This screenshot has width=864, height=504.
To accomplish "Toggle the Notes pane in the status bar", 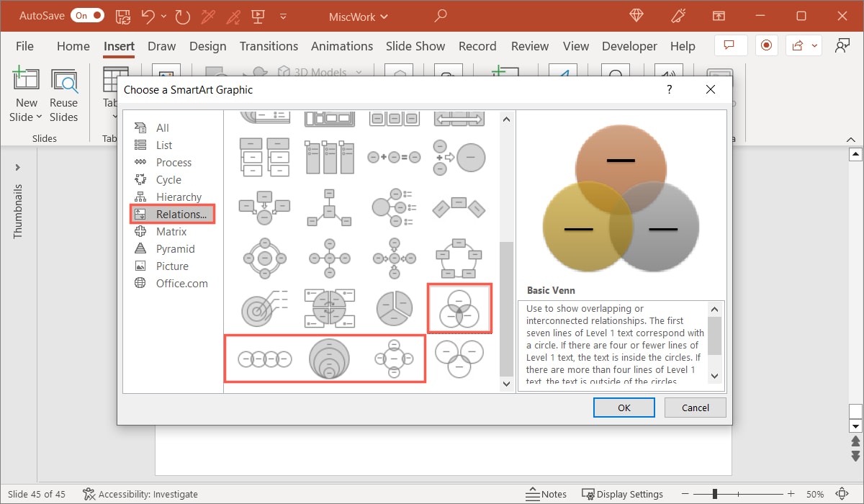I will [547, 494].
